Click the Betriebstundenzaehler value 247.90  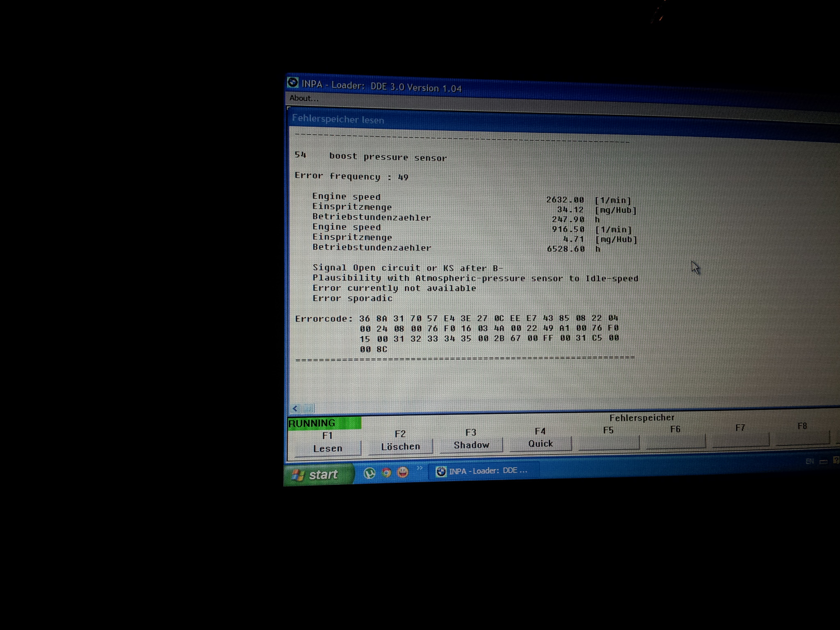pos(568,219)
